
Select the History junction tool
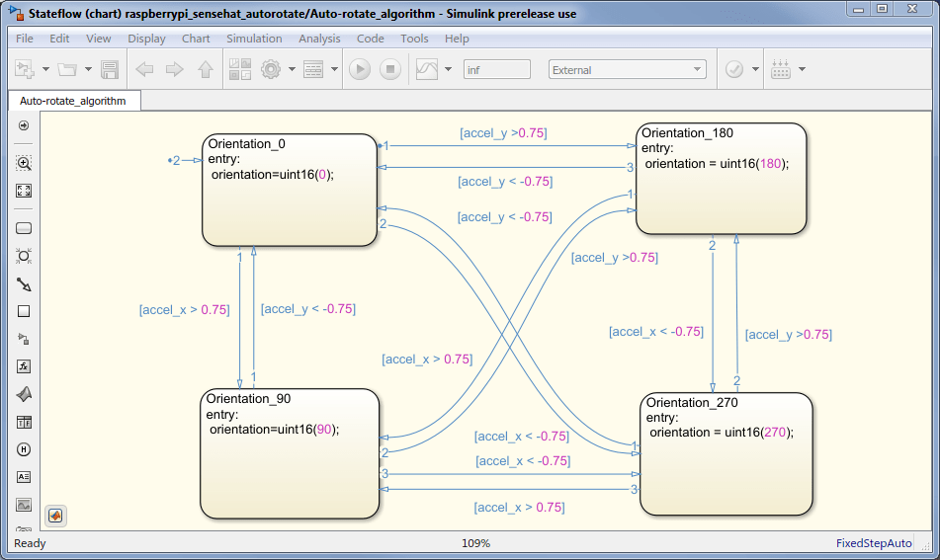(24, 449)
